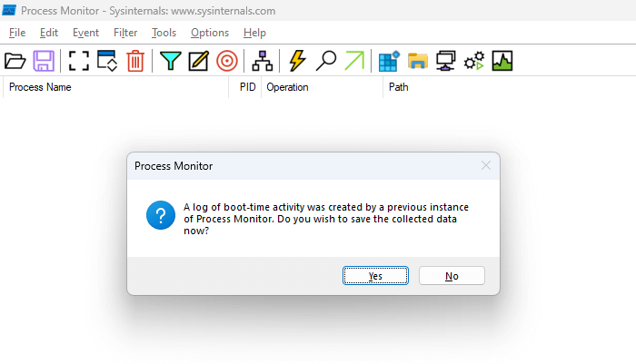Click the Find magnifying glass icon
Viewport: 636px width, 364px height.
pos(326,61)
